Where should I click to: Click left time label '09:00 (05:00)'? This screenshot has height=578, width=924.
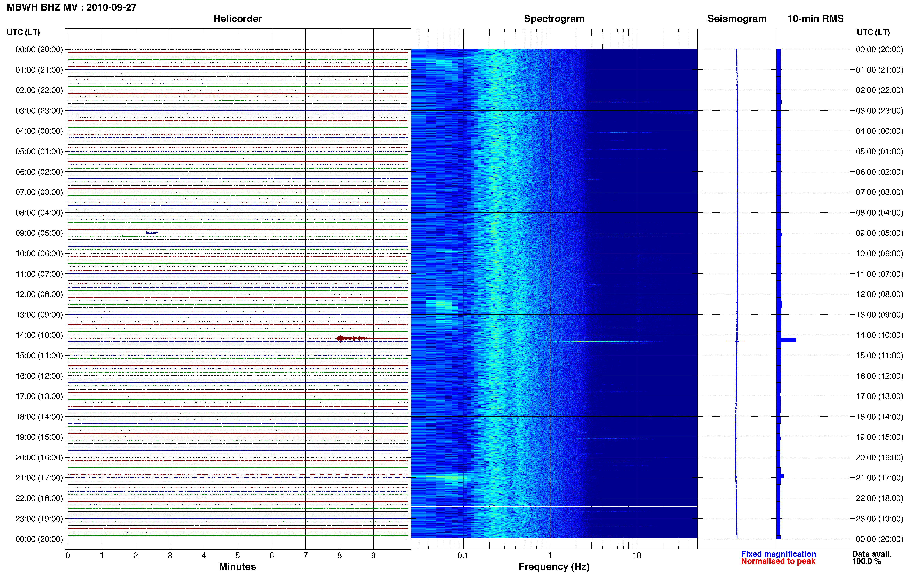pos(39,233)
